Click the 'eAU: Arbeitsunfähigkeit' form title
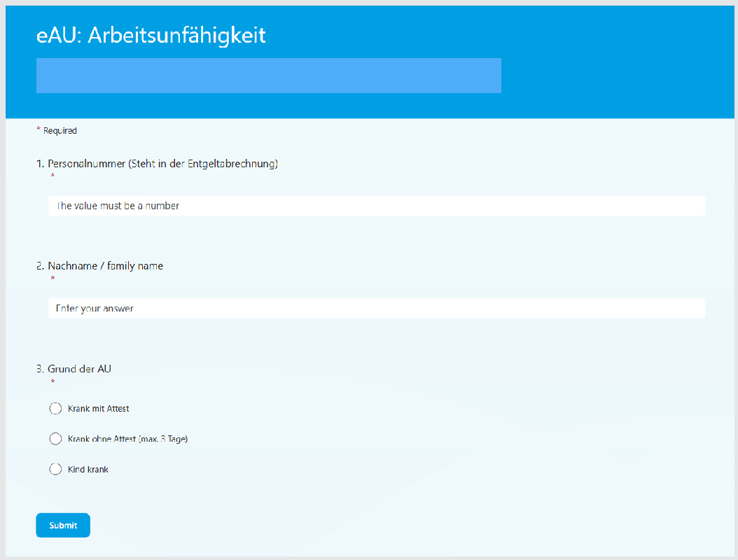This screenshot has height=560, width=738. click(151, 35)
